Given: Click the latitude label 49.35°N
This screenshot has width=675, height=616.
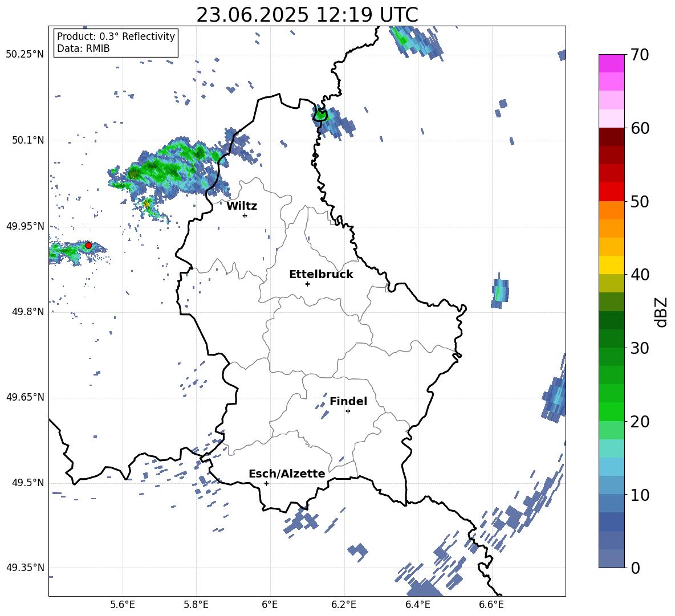Looking at the screenshot, I should click(25, 568).
